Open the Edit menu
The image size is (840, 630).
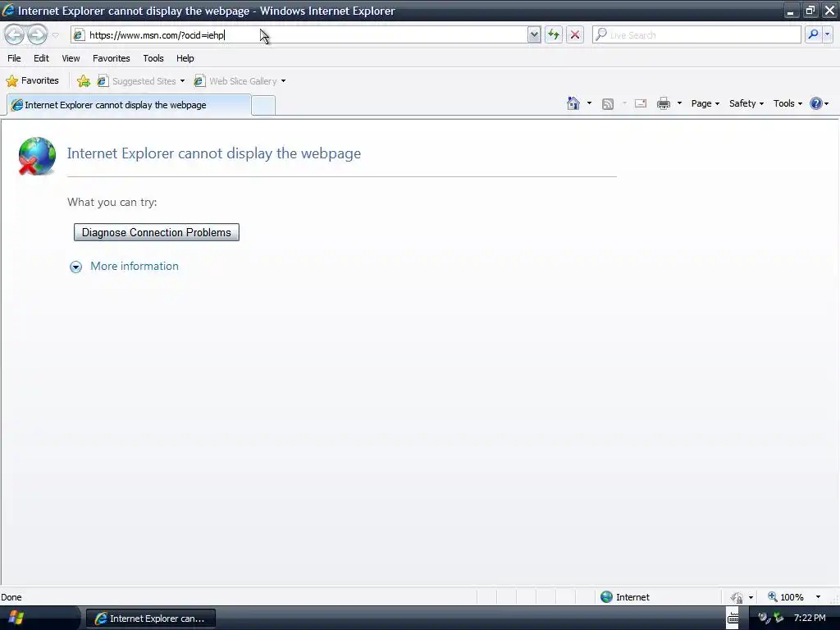click(x=41, y=58)
